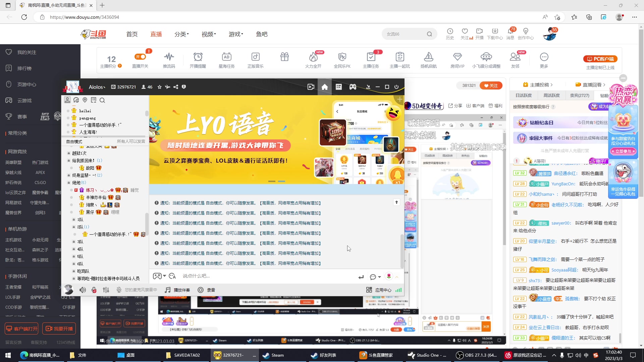Select channel 给我抓回来!(1)
The image size is (644, 362).
(x=87, y=161)
